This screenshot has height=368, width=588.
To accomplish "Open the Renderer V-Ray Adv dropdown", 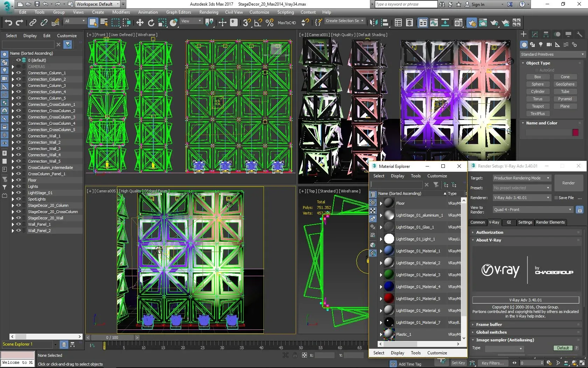I will click(x=522, y=198).
